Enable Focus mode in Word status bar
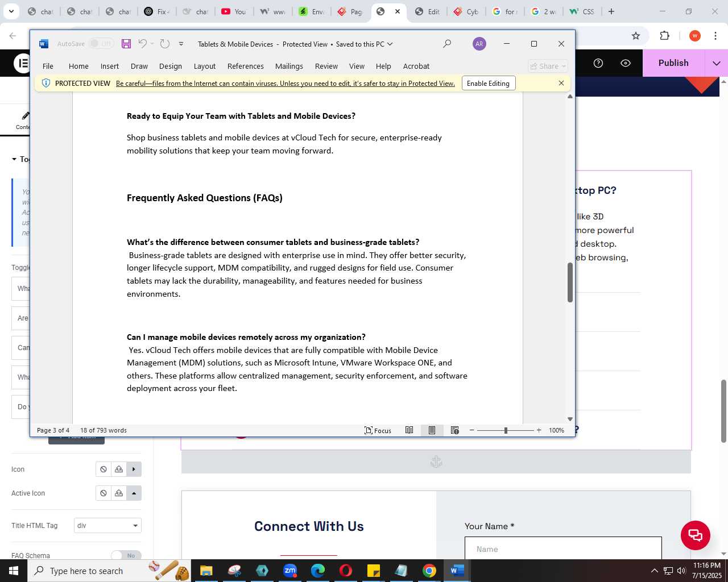This screenshot has height=582, width=728. click(x=378, y=430)
